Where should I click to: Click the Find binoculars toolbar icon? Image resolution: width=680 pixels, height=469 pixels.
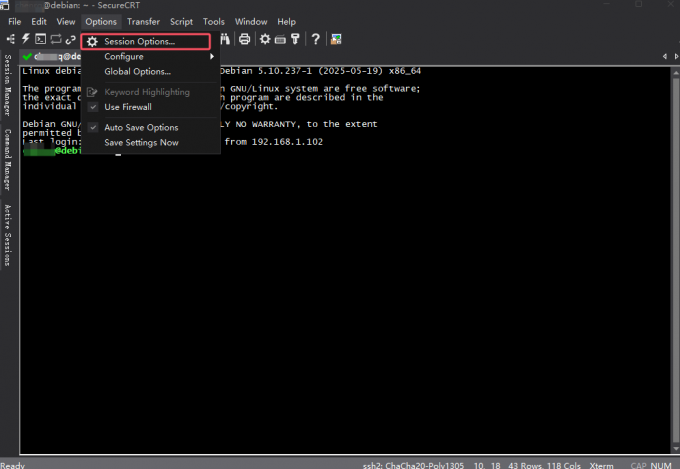(x=225, y=39)
